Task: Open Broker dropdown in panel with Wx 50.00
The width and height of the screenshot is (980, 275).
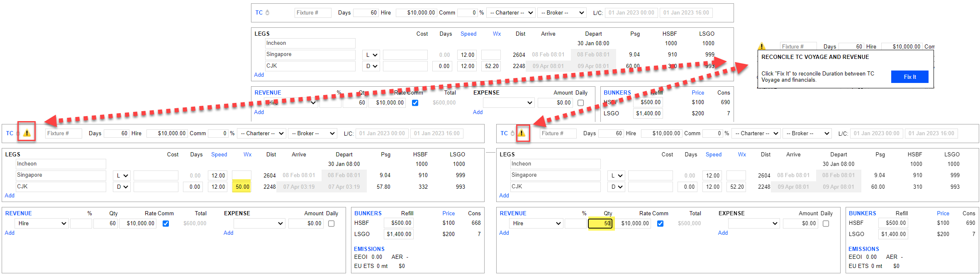Action: click(313, 134)
